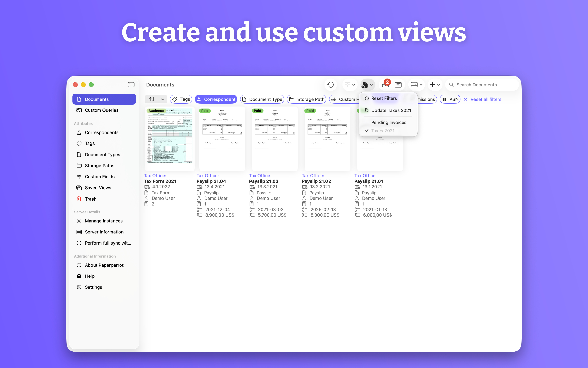
Task: Open the Payslip 21.04 thumbnail
Action: (222, 139)
